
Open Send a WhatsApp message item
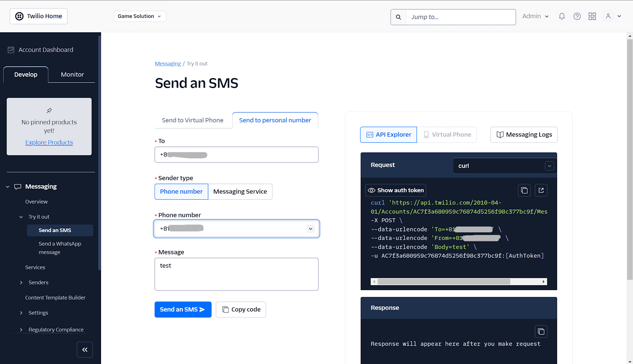point(60,248)
